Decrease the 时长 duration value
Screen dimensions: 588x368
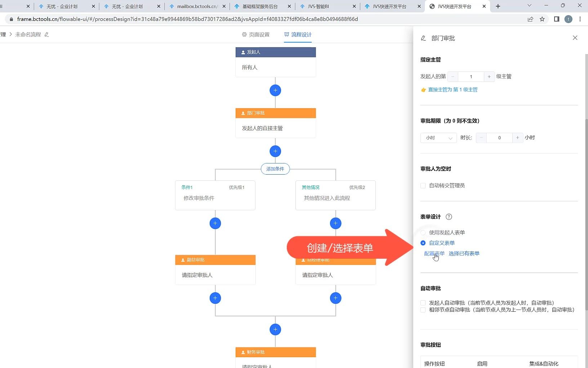point(481,138)
